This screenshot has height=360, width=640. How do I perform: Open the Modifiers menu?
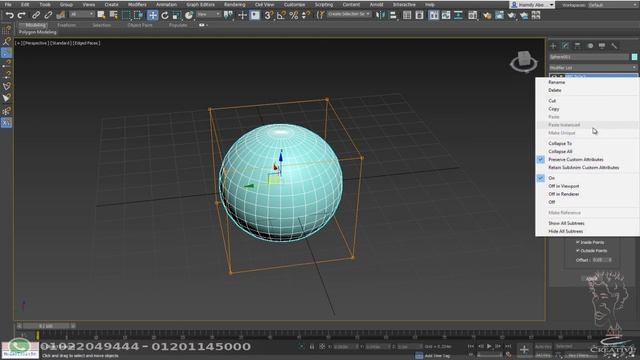(x=137, y=4)
